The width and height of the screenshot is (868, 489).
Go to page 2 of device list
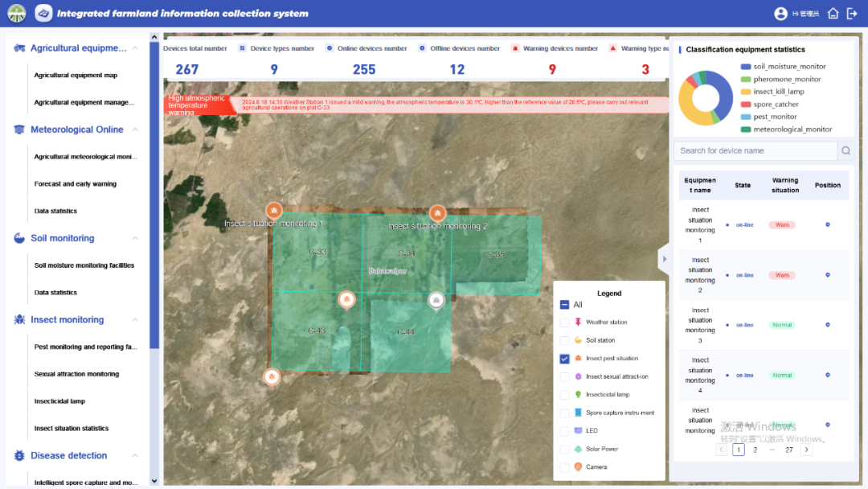pos(755,450)
